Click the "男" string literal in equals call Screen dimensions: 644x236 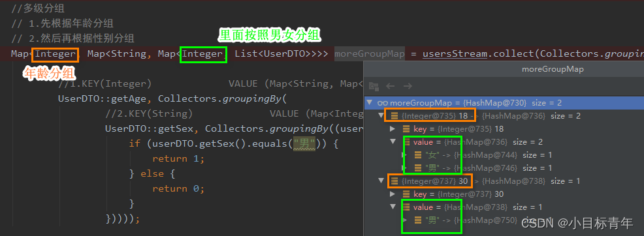[304, 144]
